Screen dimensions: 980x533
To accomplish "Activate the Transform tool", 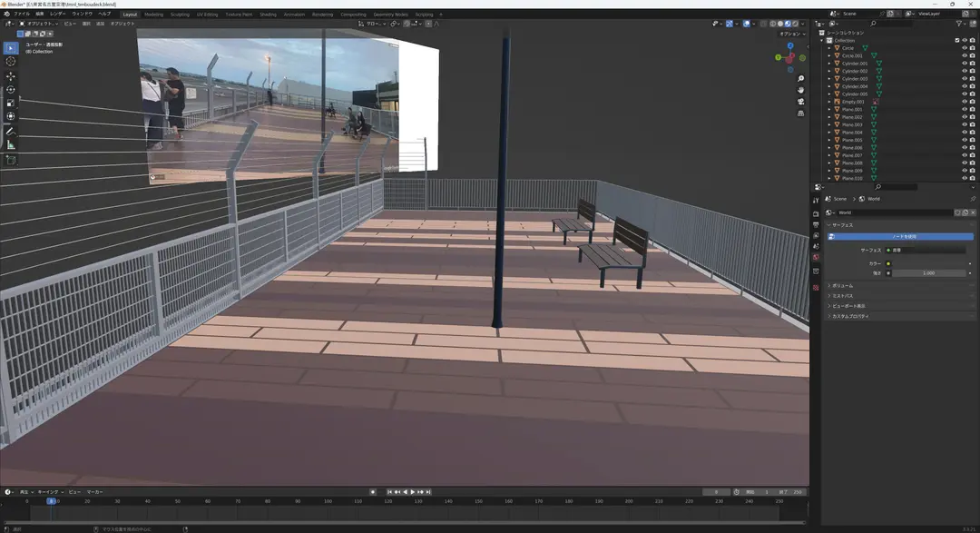I will (11, 115).
